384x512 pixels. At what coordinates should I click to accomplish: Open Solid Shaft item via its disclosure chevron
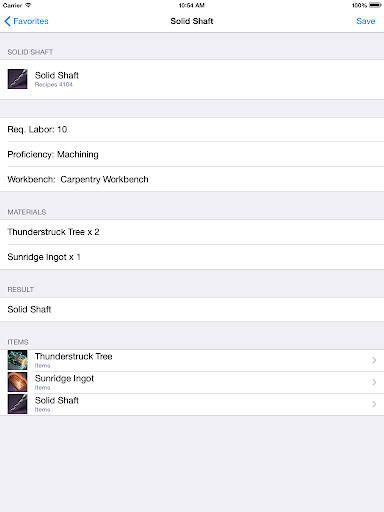click(x=374, y=404)
